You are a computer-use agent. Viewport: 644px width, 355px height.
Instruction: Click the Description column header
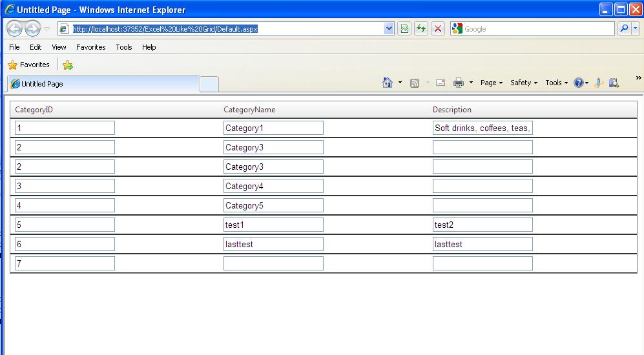click(x=452, y=110)
